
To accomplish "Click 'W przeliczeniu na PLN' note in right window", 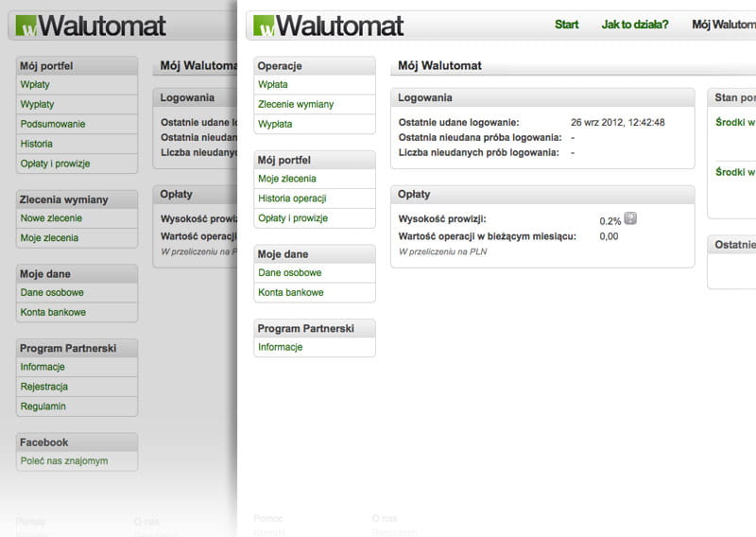I will click(442, 251).
